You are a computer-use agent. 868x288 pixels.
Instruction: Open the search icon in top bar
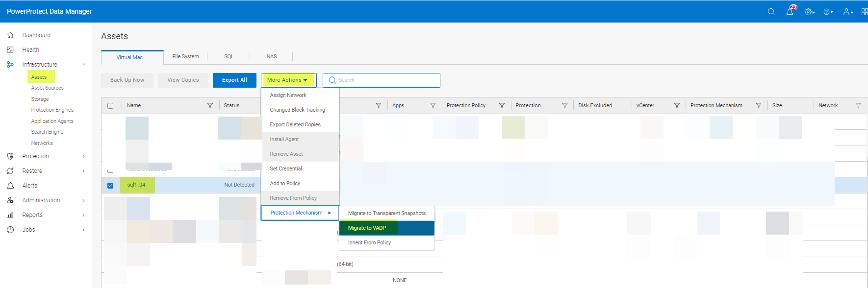click(x=771, y=12)
